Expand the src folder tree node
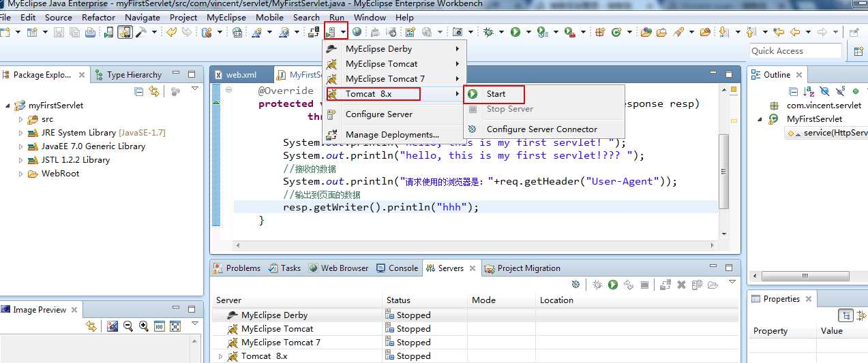 (21, 119)
